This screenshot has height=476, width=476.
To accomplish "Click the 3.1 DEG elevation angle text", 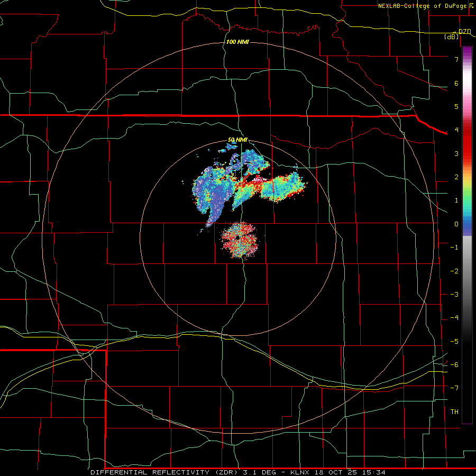I will pyautogui.click(x=260, y=472).
